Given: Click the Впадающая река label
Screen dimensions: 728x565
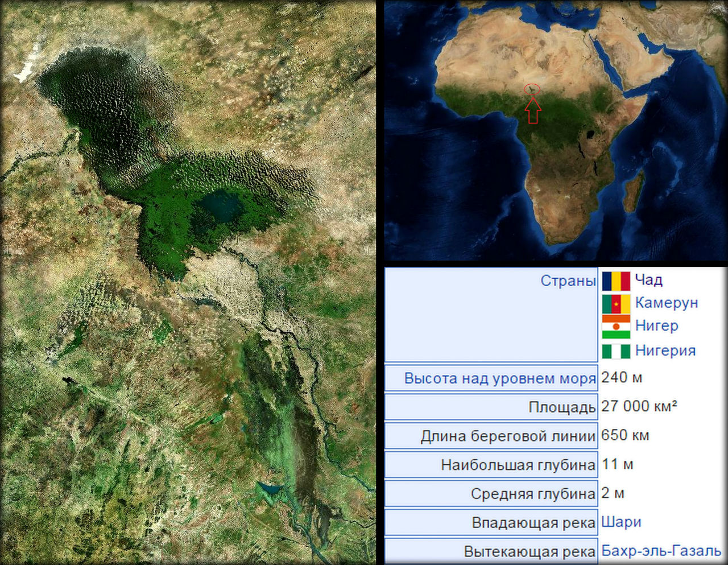Looking at the screenshot, I should [533, 523].
